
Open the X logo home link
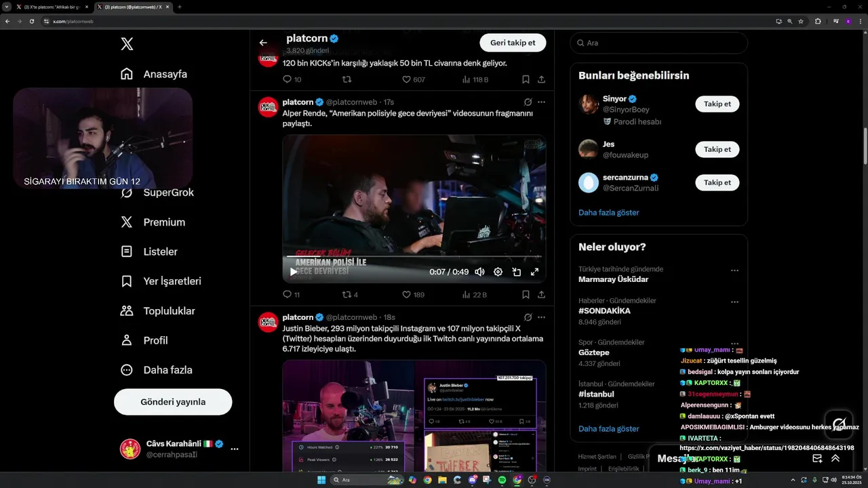(x=127, y=44)
